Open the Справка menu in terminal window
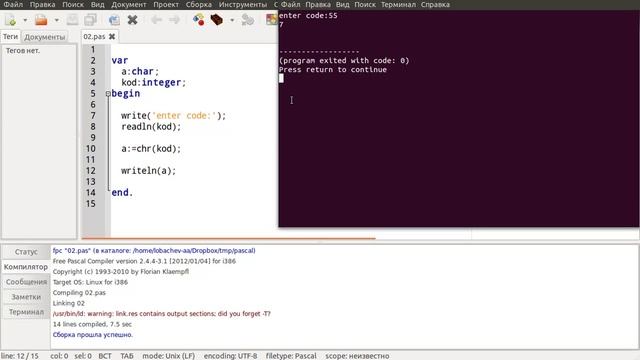Screen dimensions: 640x360 click(435, 4)
